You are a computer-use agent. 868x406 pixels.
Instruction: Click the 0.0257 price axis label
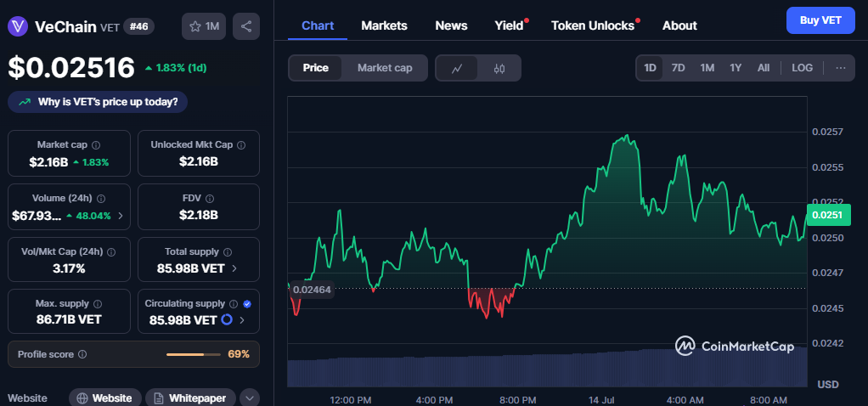[827, 132]
